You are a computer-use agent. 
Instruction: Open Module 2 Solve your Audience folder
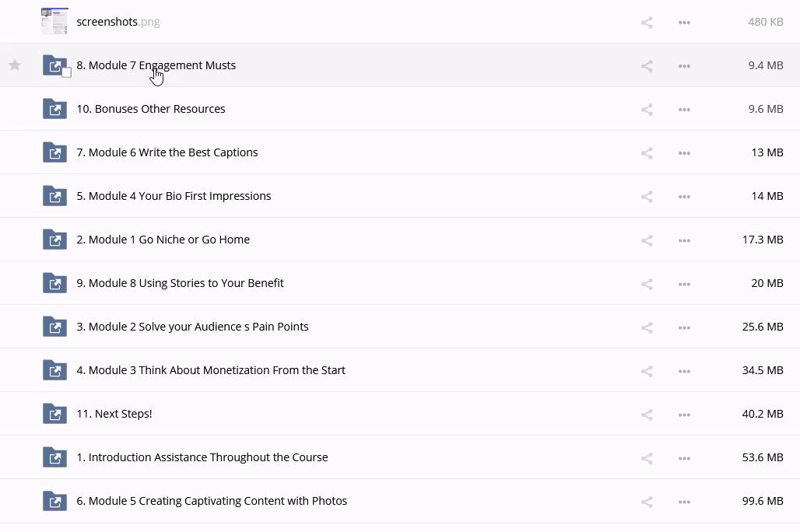coord(192,327)
